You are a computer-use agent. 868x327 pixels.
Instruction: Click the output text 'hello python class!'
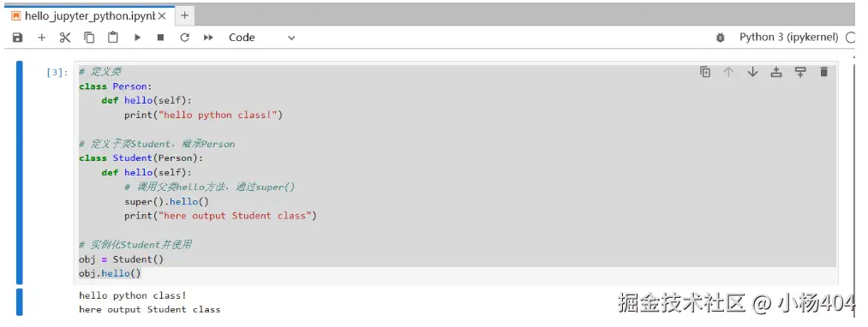click(x=133, y=295)
